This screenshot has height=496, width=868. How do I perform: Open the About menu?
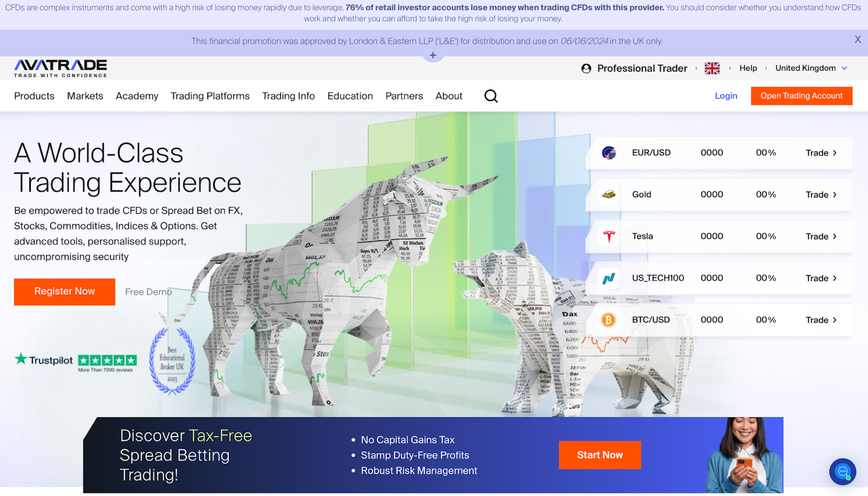coord(449,96)
